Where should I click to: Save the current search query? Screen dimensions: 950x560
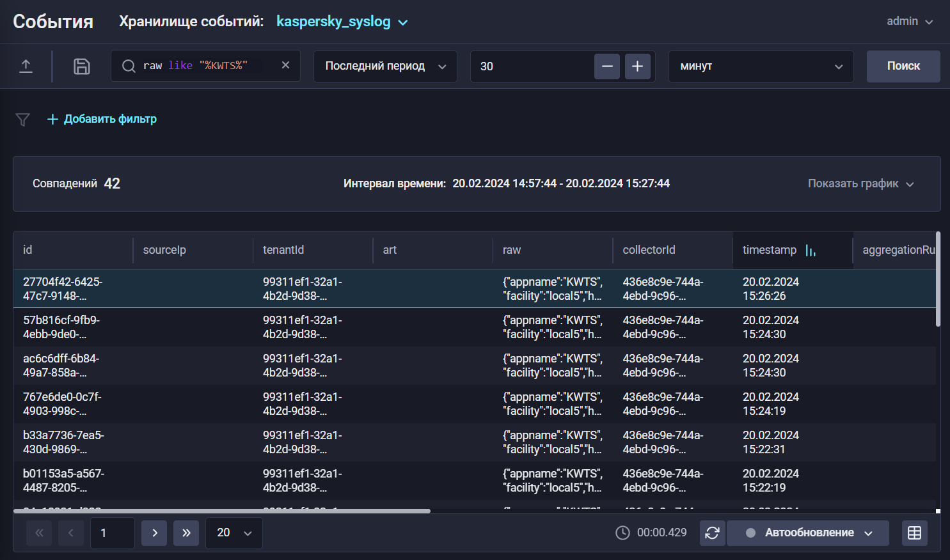pos(81,66)
